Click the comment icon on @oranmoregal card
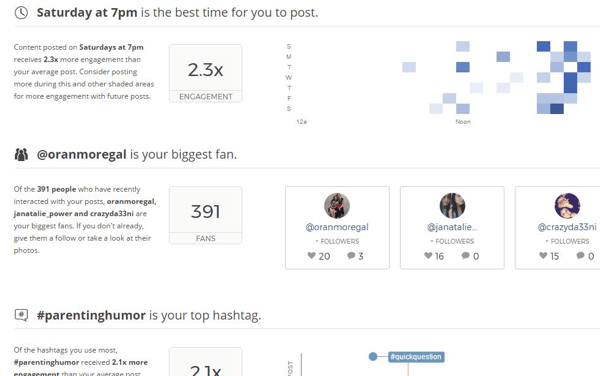The height and width of the screenshot is (376, 600). [x=351, y=256]
